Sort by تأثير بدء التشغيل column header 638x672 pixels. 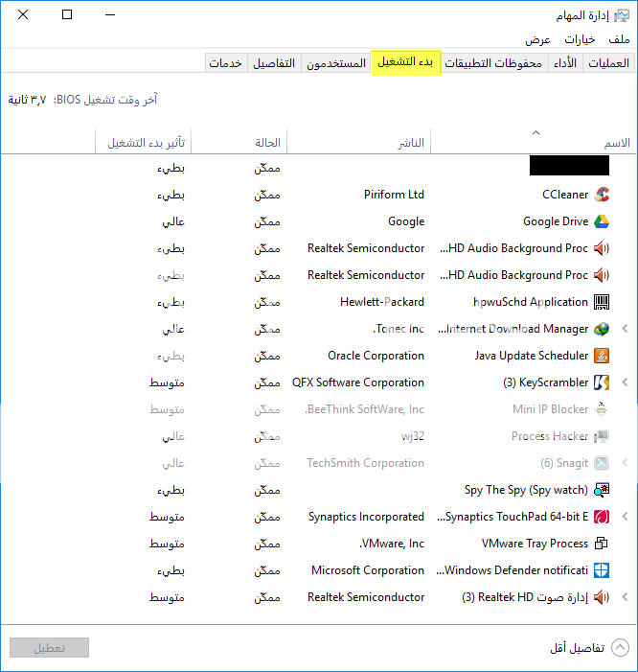coord(143,141)
